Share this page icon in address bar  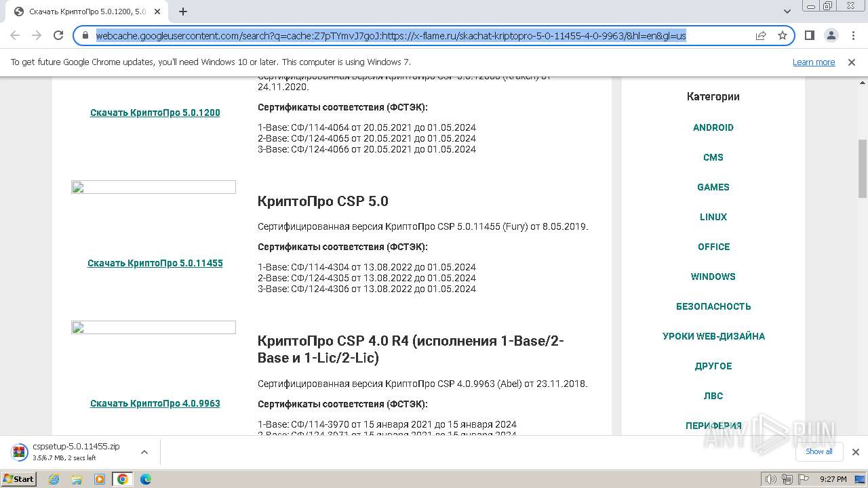coord(761,35)
